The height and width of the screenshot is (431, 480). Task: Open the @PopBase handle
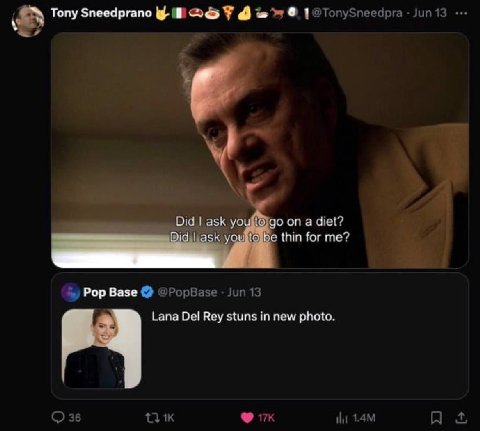click(187, 292)
